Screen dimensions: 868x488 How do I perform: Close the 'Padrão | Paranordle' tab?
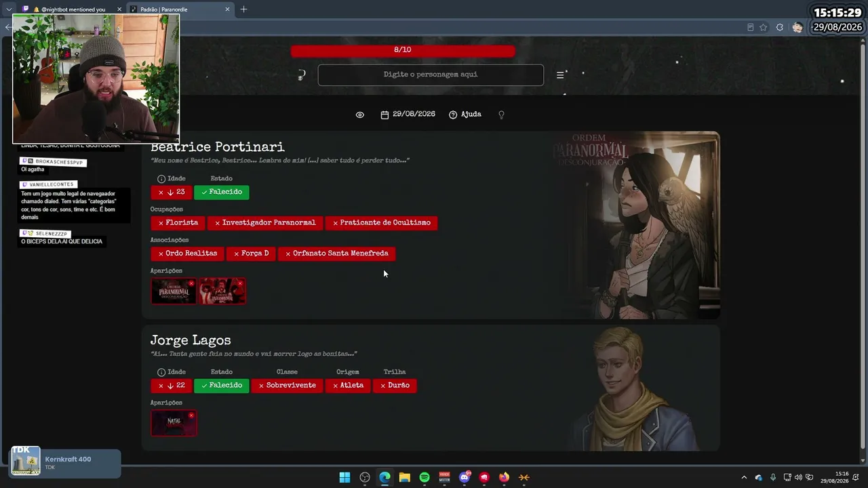point(227,9)
